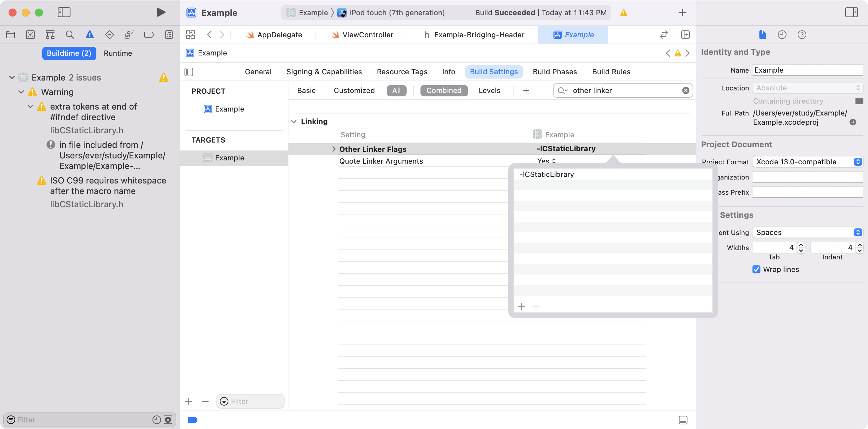Open the Breakpoint navigator icon
Image resolution: width=868 pixels, height=429 pixels.
tap(149, 35)
